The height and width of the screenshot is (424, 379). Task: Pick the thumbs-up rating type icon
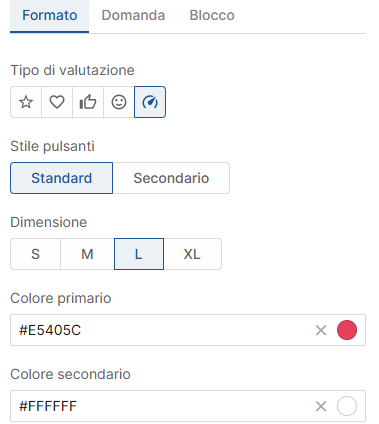(x=88, y=102)
